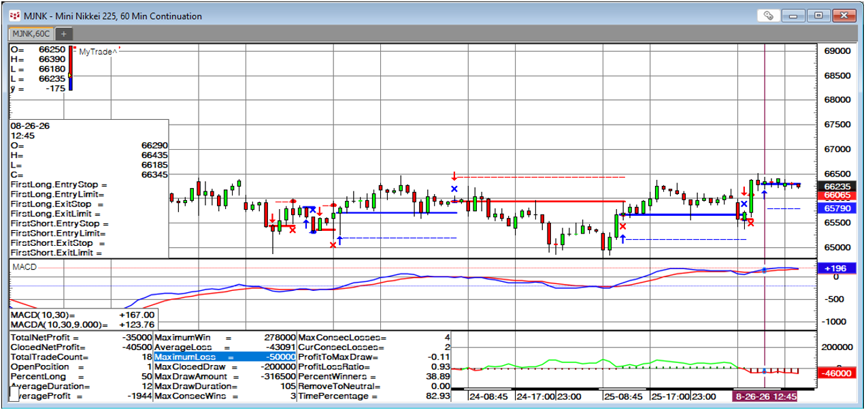Click the CQG application icon in title bar
Image resolution: width=868 pixels, height=410 pixels.
click(x=14, y=16)
